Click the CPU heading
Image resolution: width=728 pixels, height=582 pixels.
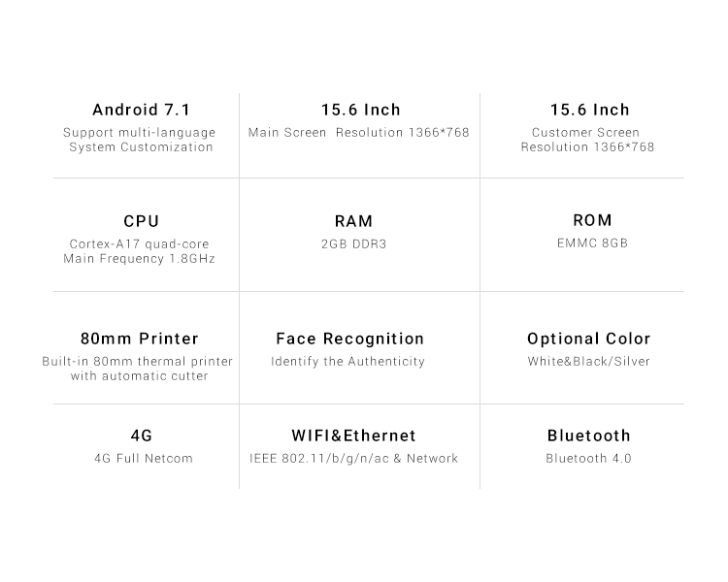tap(141, 221)
